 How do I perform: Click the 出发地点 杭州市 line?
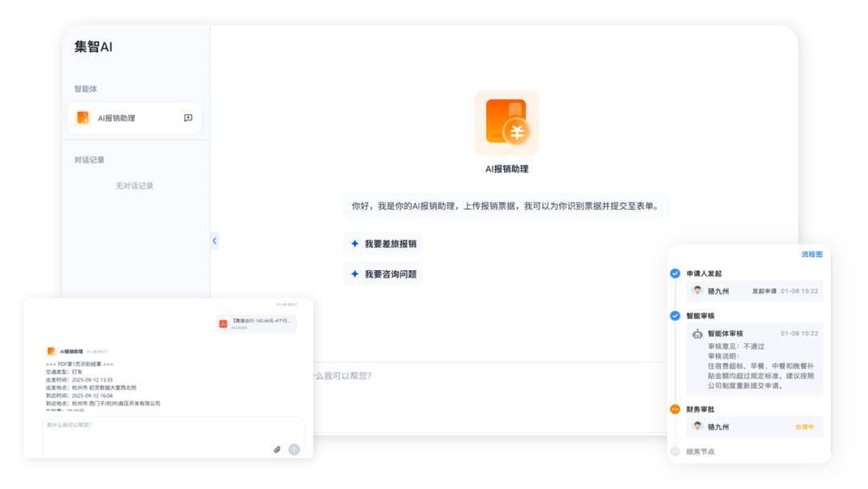91,388
